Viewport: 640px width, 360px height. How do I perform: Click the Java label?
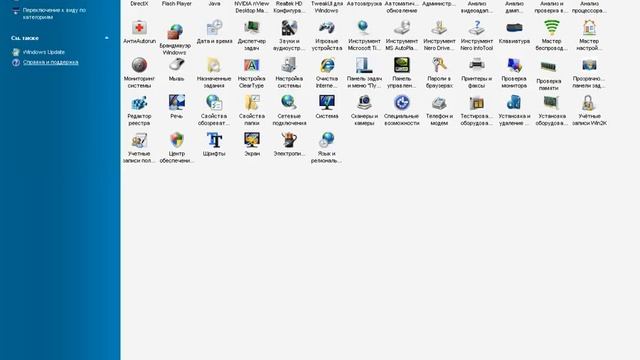tap(214, 3)
